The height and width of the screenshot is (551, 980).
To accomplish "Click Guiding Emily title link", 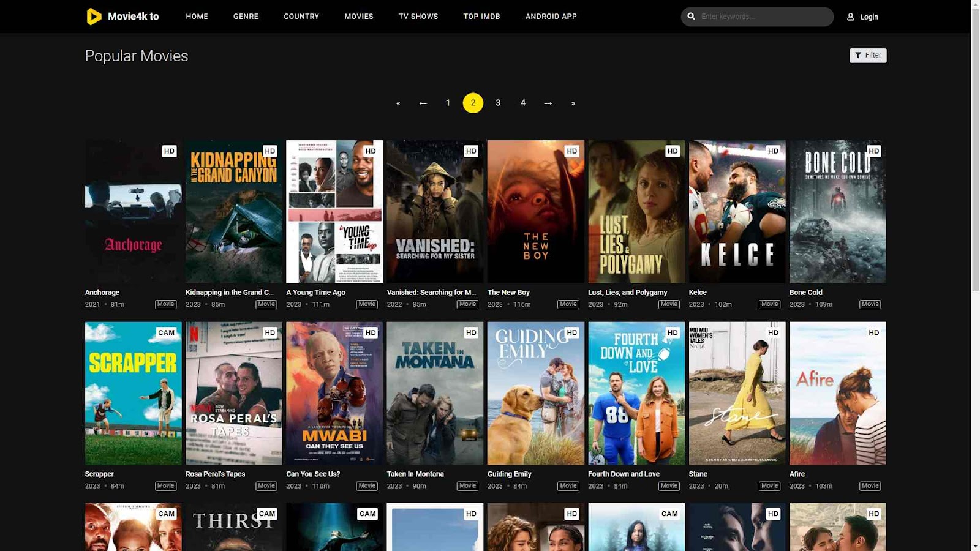I will click(510, 474).
